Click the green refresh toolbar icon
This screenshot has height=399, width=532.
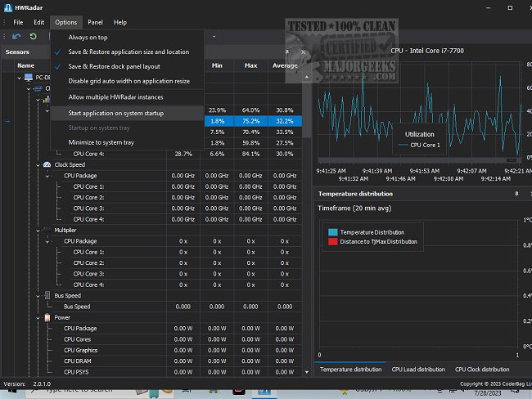click(33, 37)
